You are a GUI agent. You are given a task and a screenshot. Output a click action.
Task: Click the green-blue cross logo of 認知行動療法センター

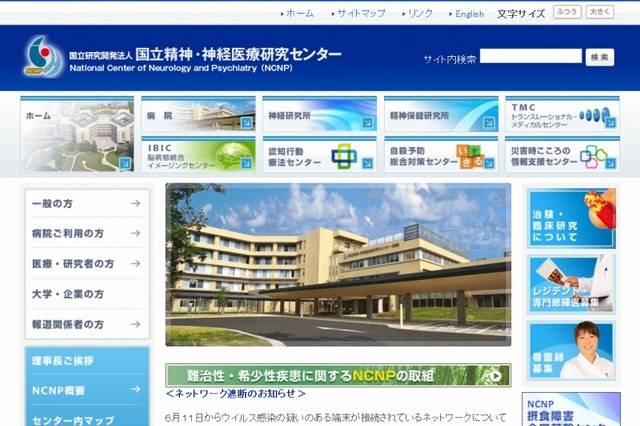coord(344,155)
